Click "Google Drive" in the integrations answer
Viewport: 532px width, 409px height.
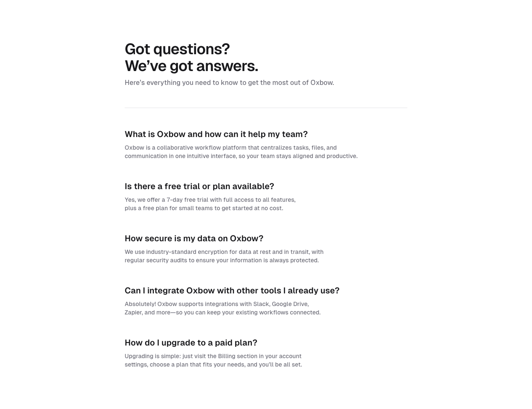point(290,304)
